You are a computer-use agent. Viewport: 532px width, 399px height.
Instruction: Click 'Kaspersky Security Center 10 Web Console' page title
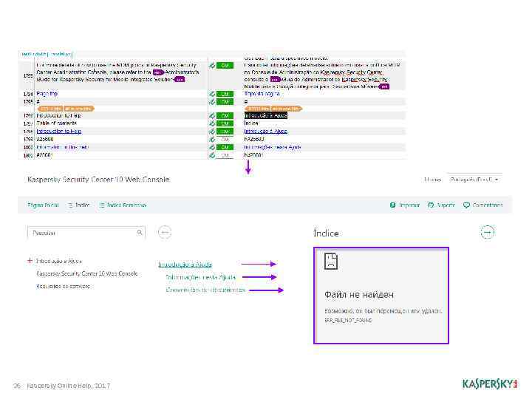click(x=98, y=180)
